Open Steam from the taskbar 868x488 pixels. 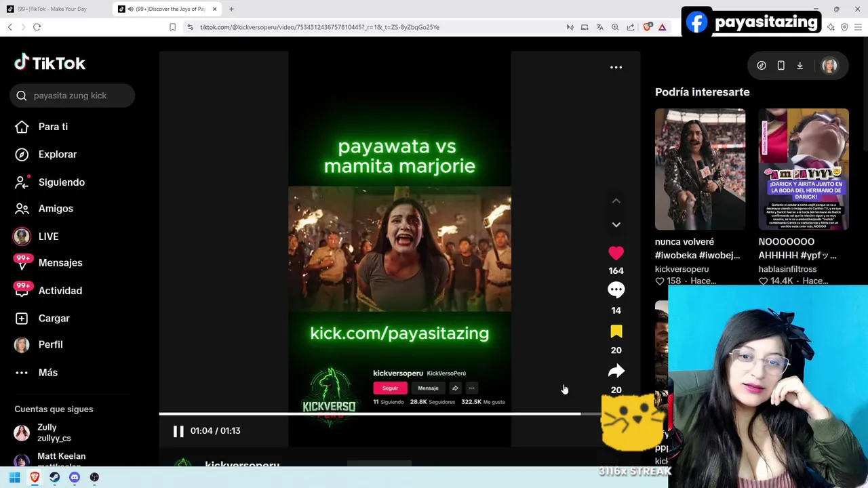[x=54, y=477]
